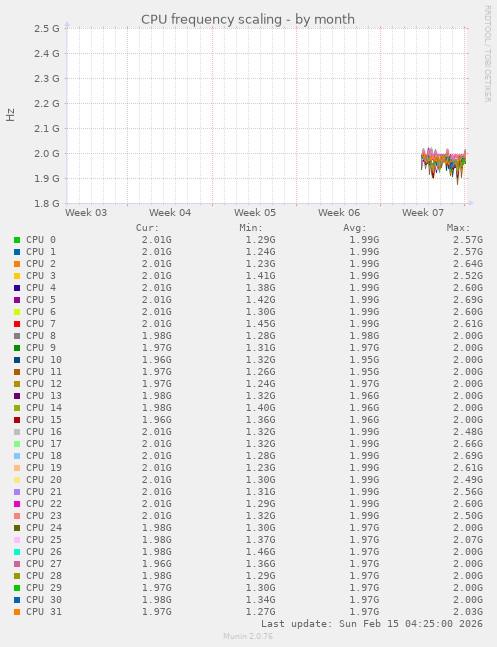The image size is (497, 647).
Task: Click the 'Min:' column header
Action: 251,228
